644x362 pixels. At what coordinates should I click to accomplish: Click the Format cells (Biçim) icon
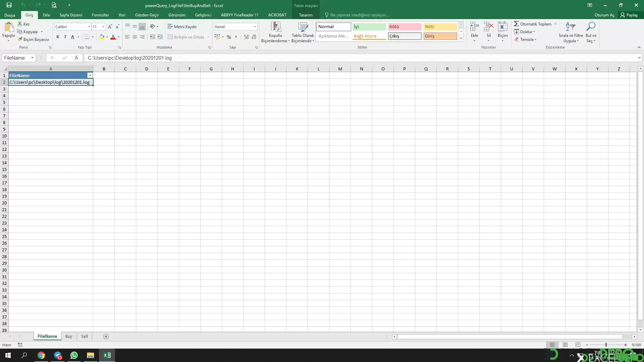[x=502, y=27]
